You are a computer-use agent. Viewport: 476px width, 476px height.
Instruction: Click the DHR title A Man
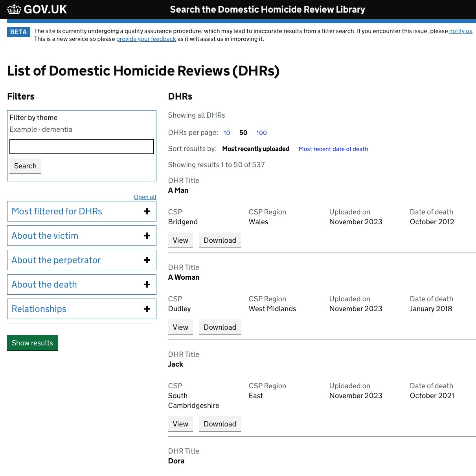[x=178, y=190]
